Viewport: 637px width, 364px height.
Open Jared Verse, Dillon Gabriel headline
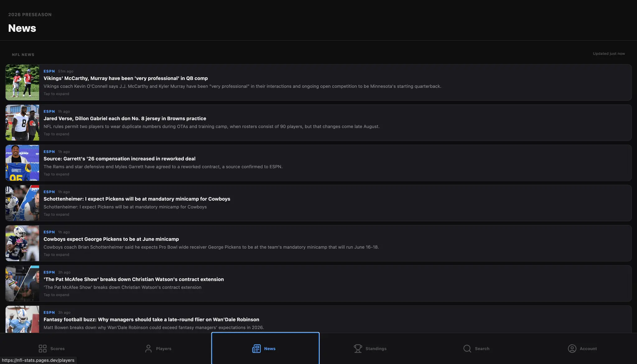click(125, 118)
